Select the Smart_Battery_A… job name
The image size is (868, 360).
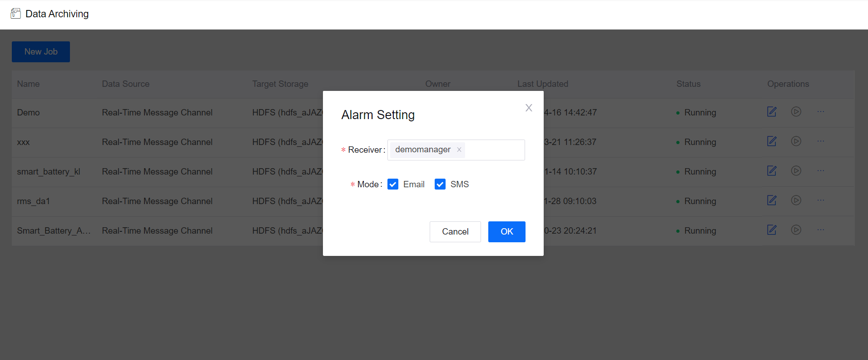tap(54, 231)
